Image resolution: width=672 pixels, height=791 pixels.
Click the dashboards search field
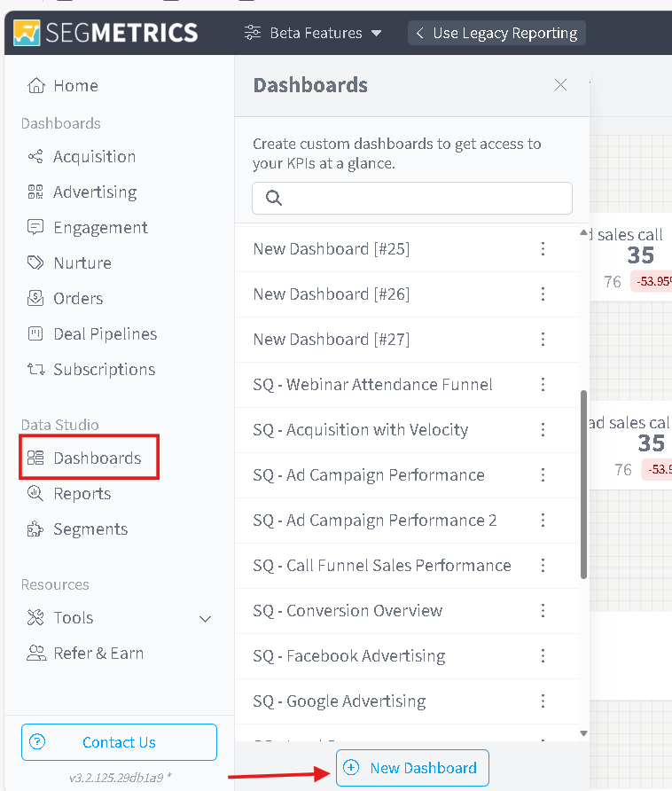[x=412, y=198]
